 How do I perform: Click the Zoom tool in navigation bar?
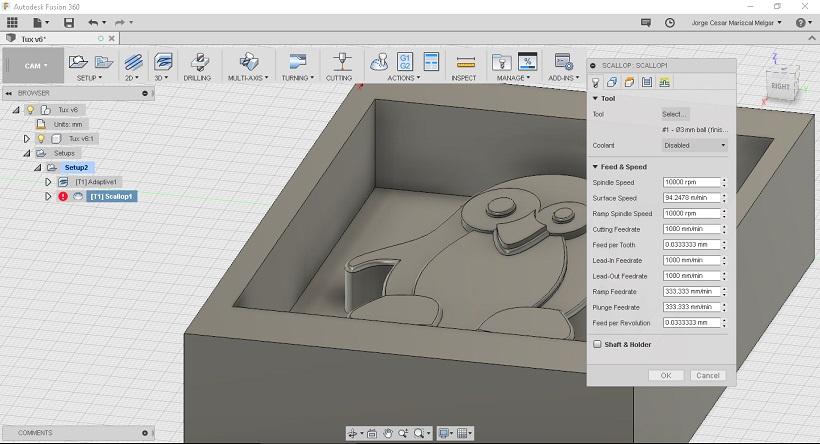coord(403,433)
